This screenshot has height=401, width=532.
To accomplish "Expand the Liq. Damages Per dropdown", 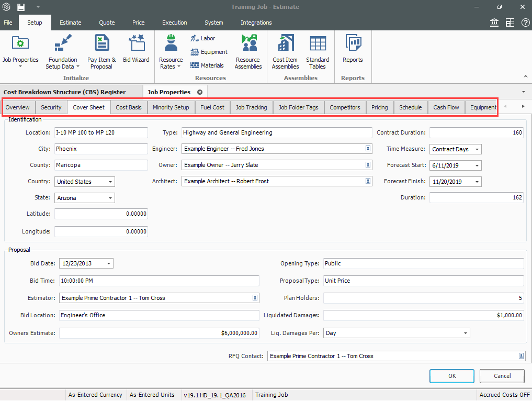I will pyautogui.click(x=465, y=333).
